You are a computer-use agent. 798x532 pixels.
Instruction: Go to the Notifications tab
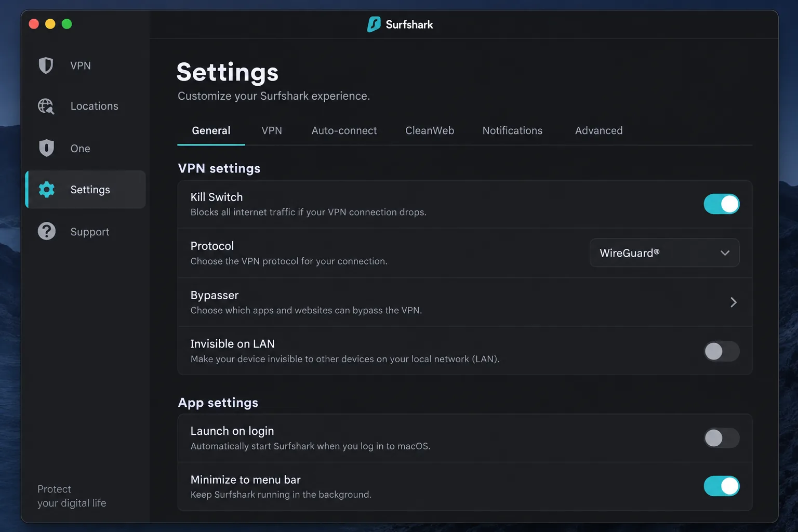pos(512,130)
